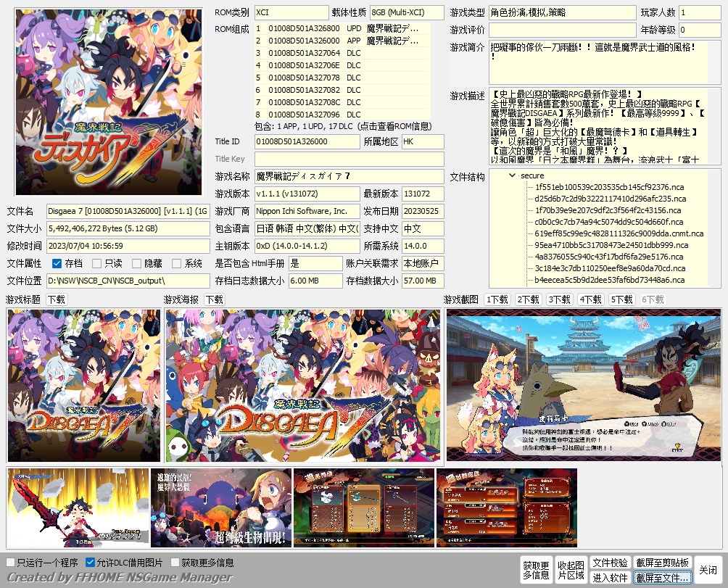Toggle the 存档 file attribute checkbox
This screenshot has width=728, height=588.
57,264
